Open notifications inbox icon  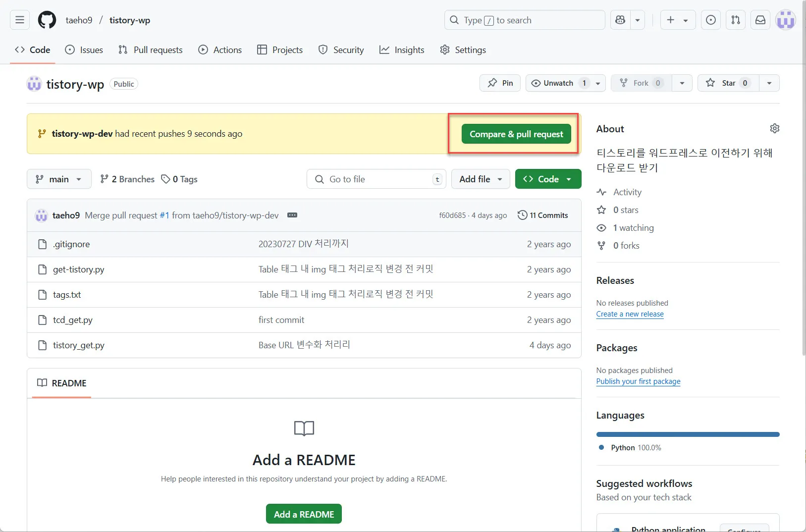coord(760,20)
